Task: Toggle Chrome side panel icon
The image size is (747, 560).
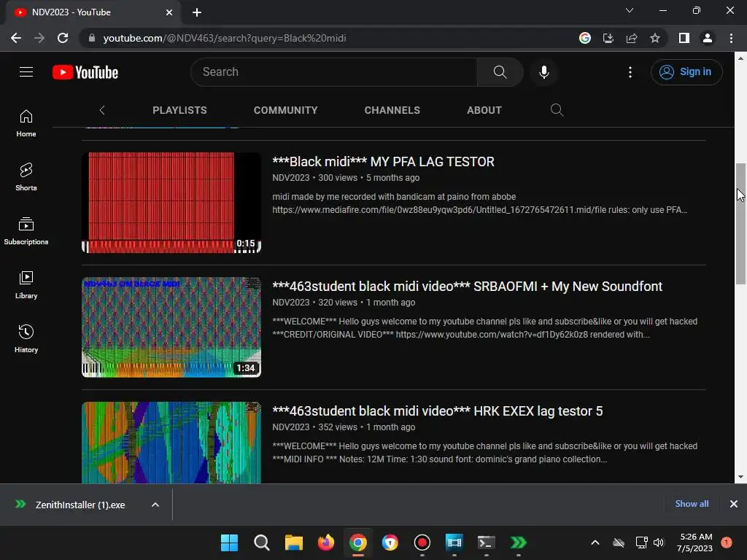Action: click(684, 38)
